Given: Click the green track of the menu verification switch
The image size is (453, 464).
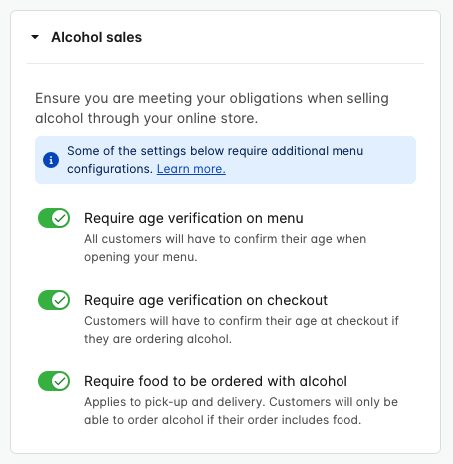Looking at the screenshot, I should point(45,218).
